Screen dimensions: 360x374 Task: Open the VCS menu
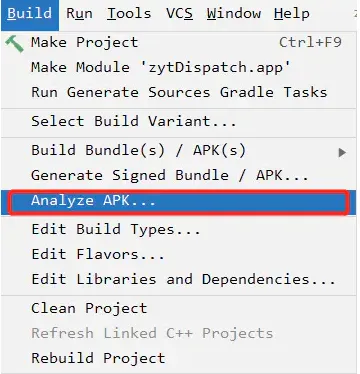(x=179, y=14)
